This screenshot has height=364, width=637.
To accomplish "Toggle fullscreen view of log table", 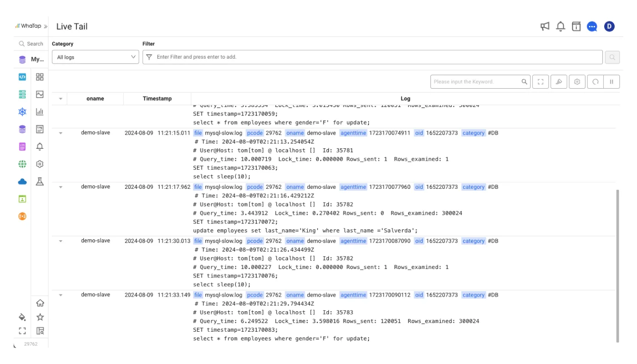I will pyautogui.click(x=541, y=82).
